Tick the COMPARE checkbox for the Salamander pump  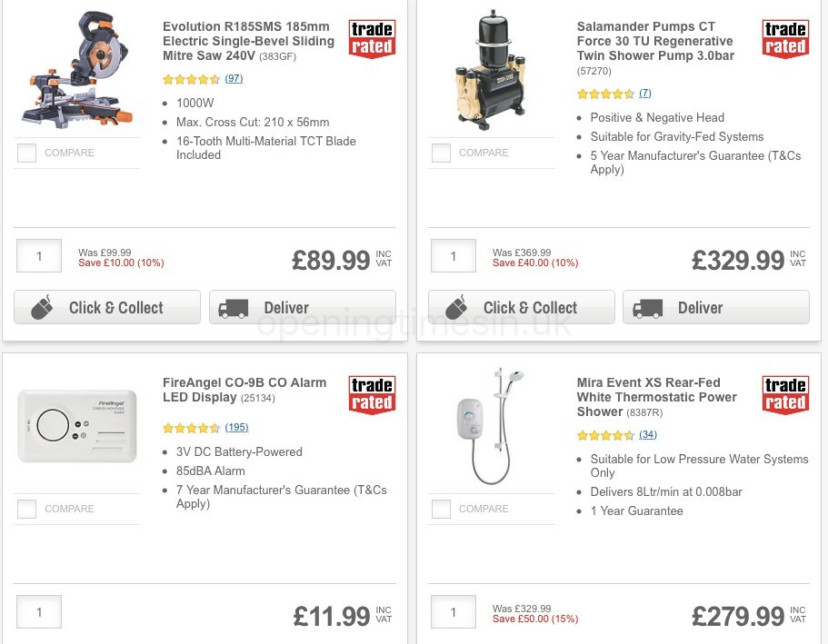click(441, 154)
